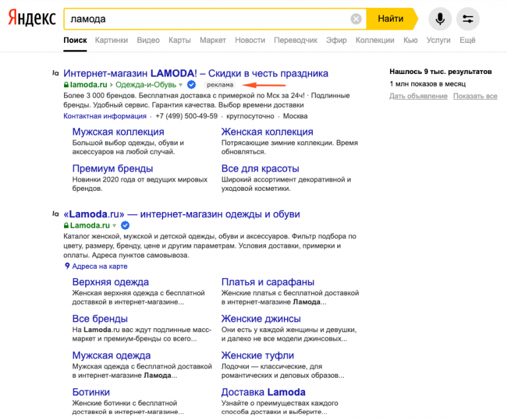Click verified badge in organic Lamoda result

pos(125,226)
